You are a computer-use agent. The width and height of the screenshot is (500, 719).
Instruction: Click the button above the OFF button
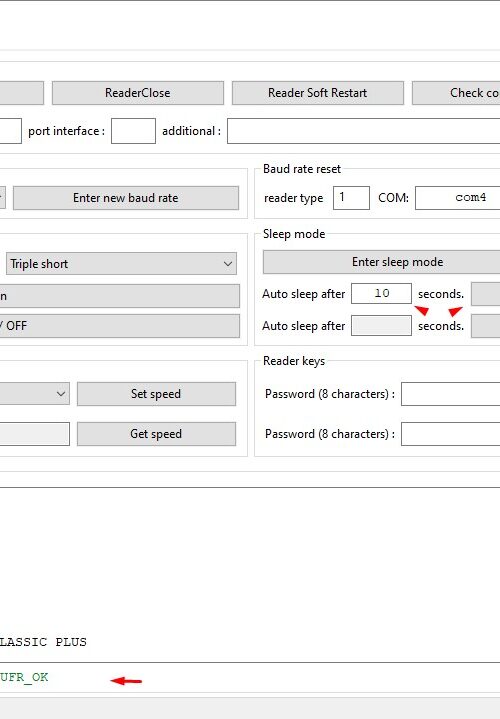(119, 296)
